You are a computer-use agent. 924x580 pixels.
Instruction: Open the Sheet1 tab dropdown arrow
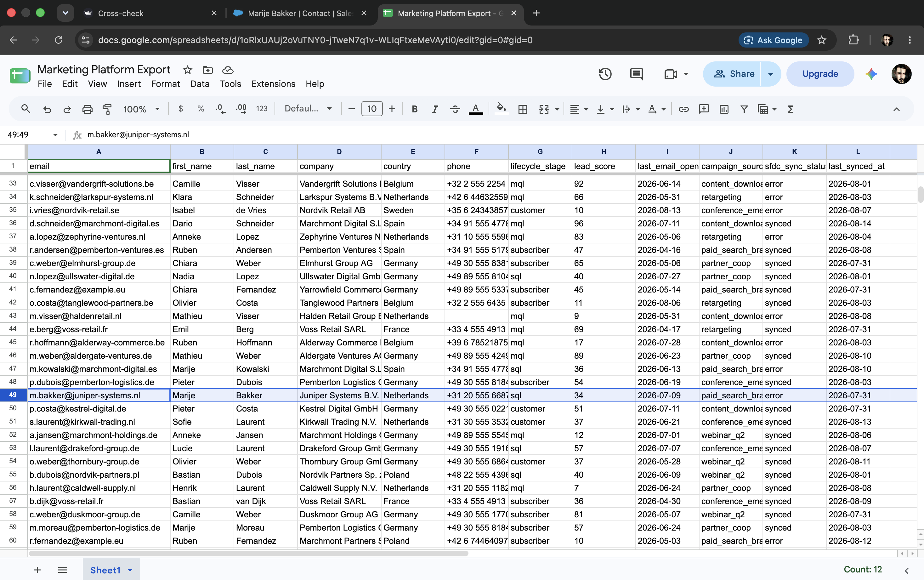click(x=130, y=570)
